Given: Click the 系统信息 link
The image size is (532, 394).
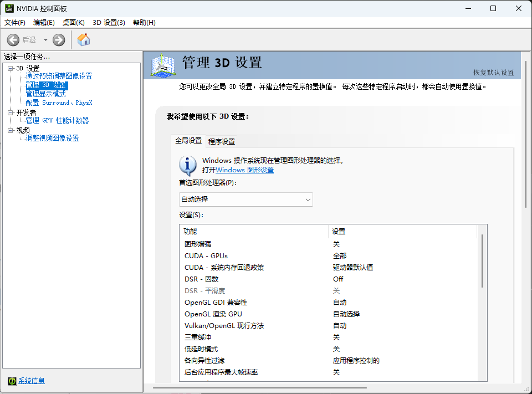Looking at the screenshot, I should [32, 381].
